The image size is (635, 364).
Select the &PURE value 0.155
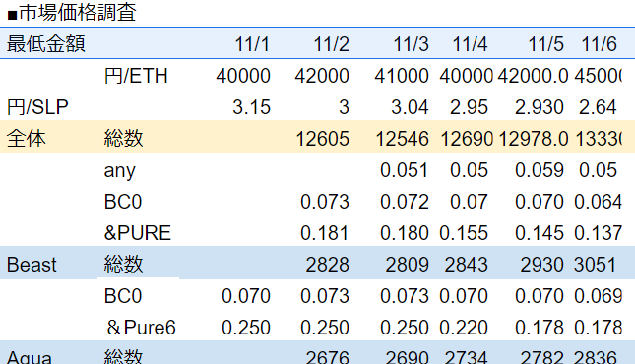(464, 233)
